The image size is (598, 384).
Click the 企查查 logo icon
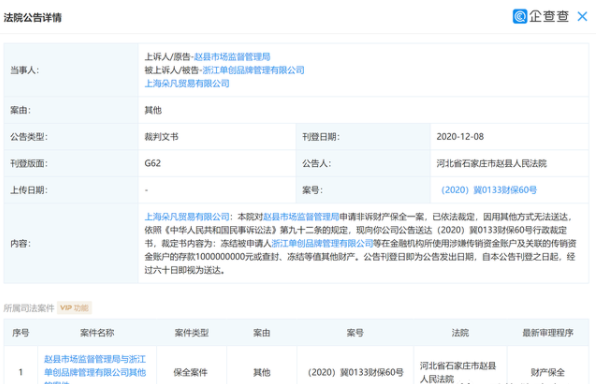(x=519, y=16)
